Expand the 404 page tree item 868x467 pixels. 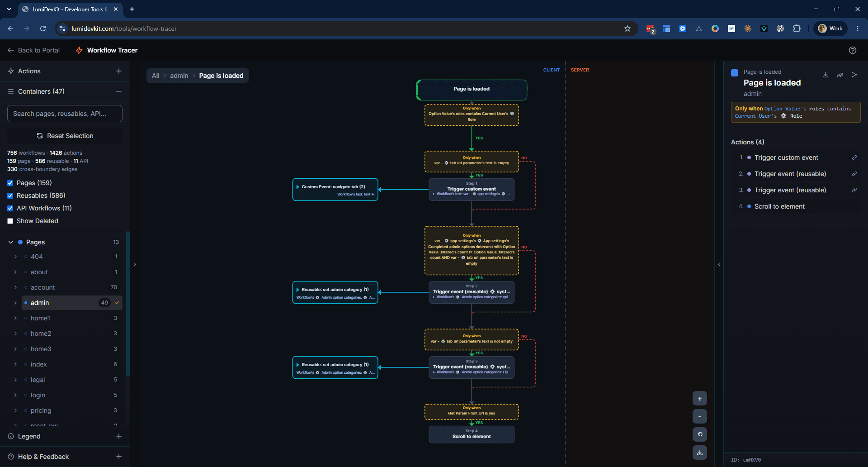(x=15, y=257)
